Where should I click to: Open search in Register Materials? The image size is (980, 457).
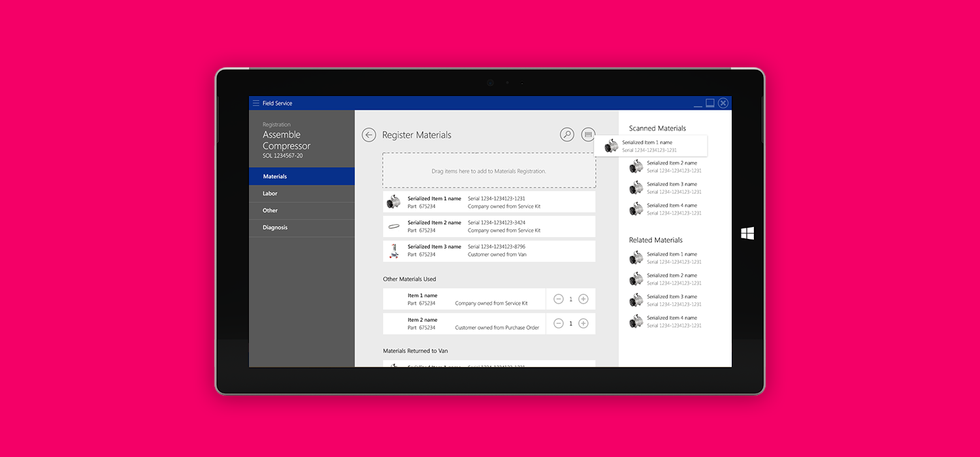[566, 134]
